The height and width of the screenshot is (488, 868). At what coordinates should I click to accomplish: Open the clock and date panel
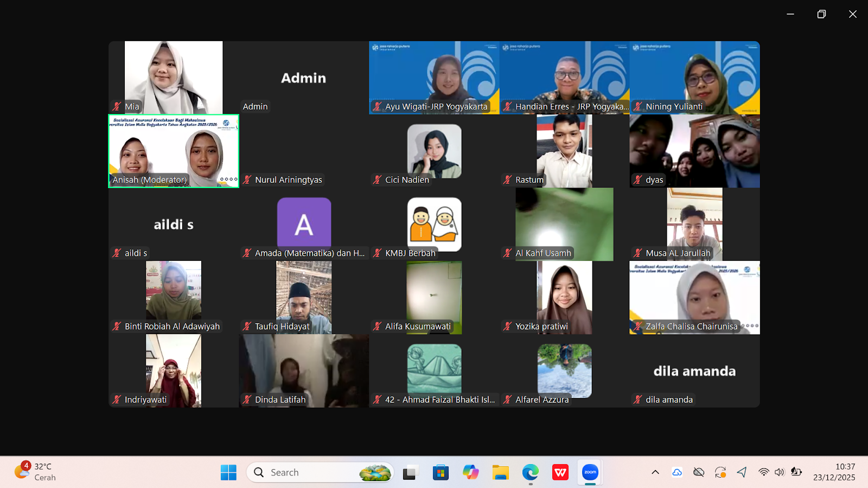[834, 472]
